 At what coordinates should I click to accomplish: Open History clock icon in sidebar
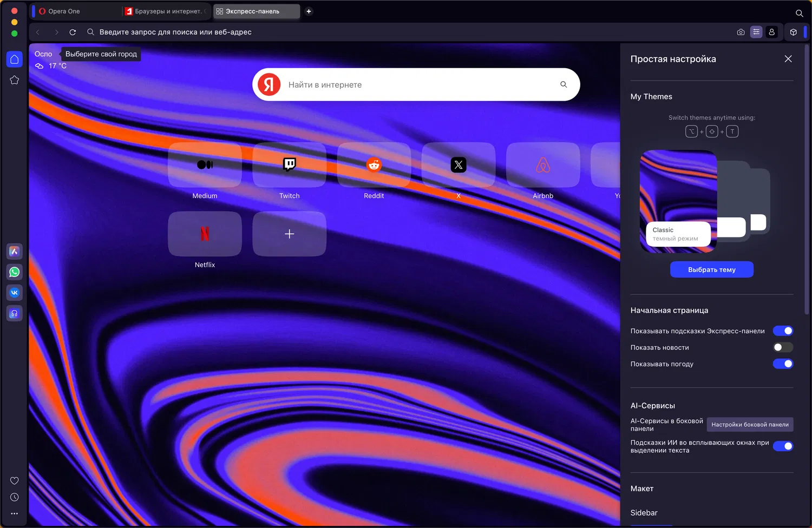15,497
